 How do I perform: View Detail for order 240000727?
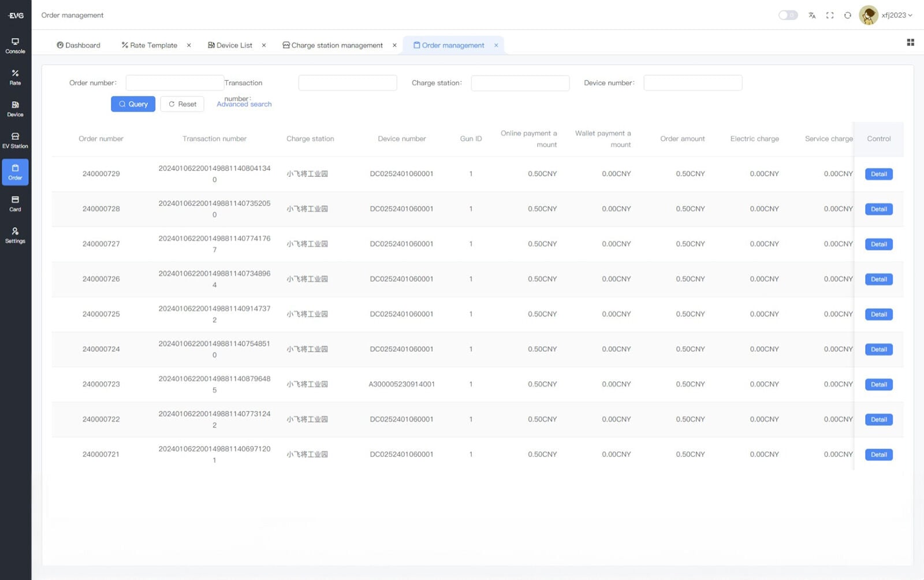pyautogui.click(x=878, y=244)
